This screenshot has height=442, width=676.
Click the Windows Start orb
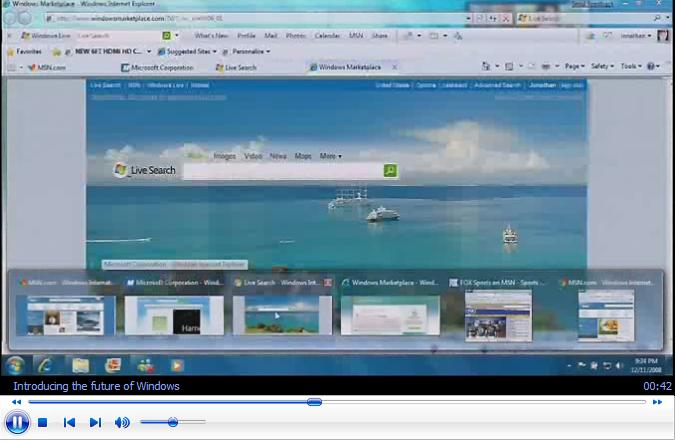tap(15, 366)
